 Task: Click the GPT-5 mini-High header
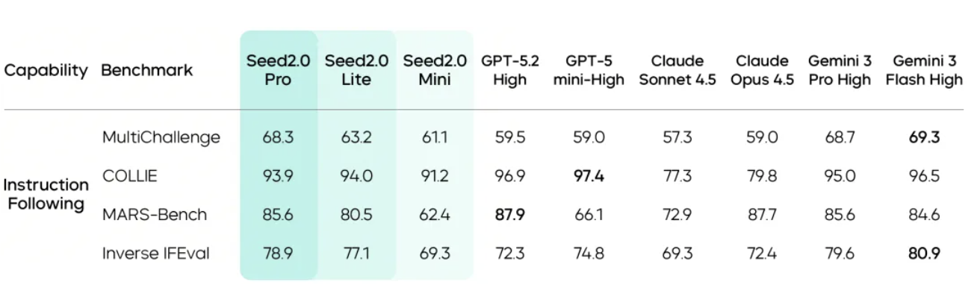(589, 69)
